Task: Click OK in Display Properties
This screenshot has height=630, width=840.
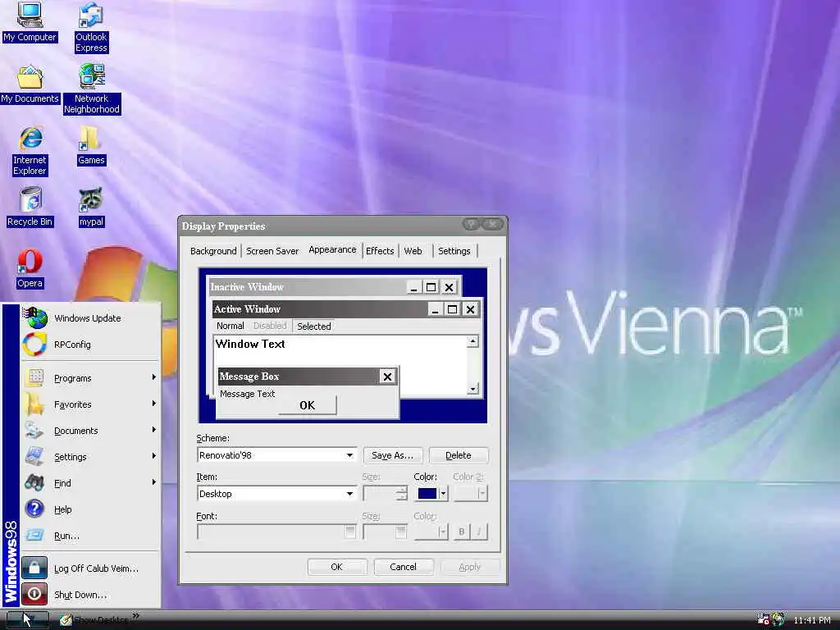Action: [337, 567]
